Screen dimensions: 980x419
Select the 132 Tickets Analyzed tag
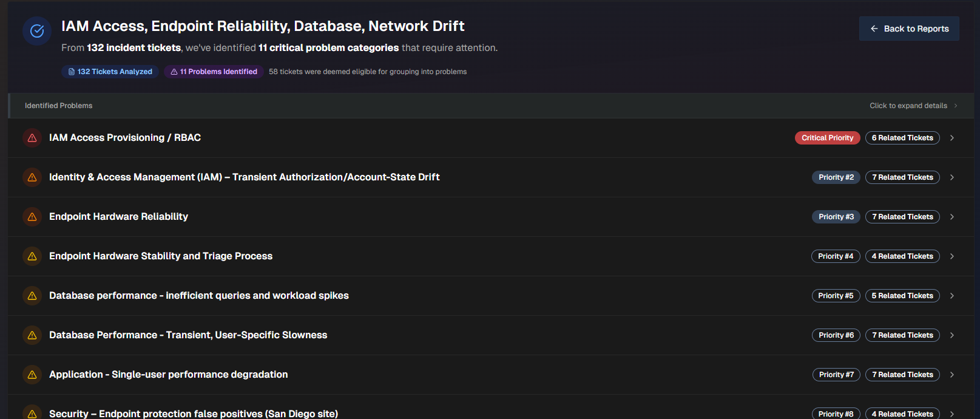tap(110, 72)
